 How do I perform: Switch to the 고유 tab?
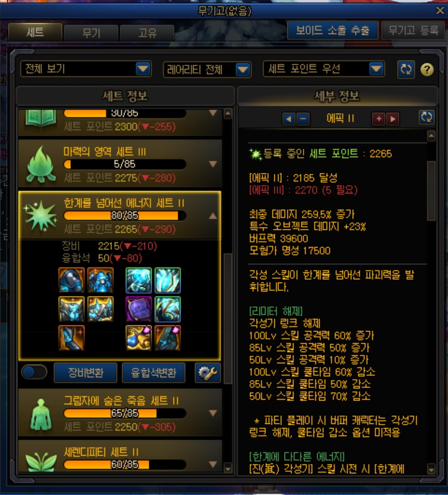[x=147, y=33]
